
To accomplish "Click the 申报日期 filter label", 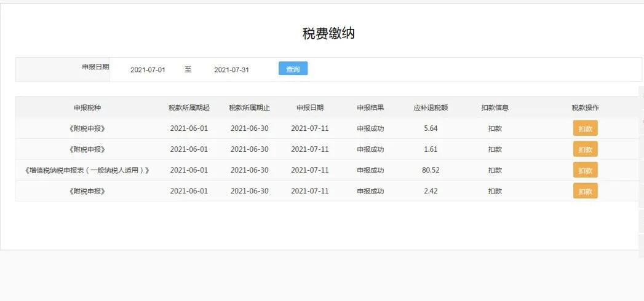I will click(95, 67).
